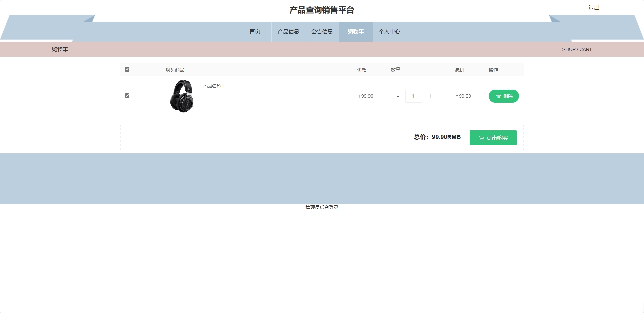The image size is (644, 313).
Task: Click the product name 产品名称1
Action: (x=212, y=86)
